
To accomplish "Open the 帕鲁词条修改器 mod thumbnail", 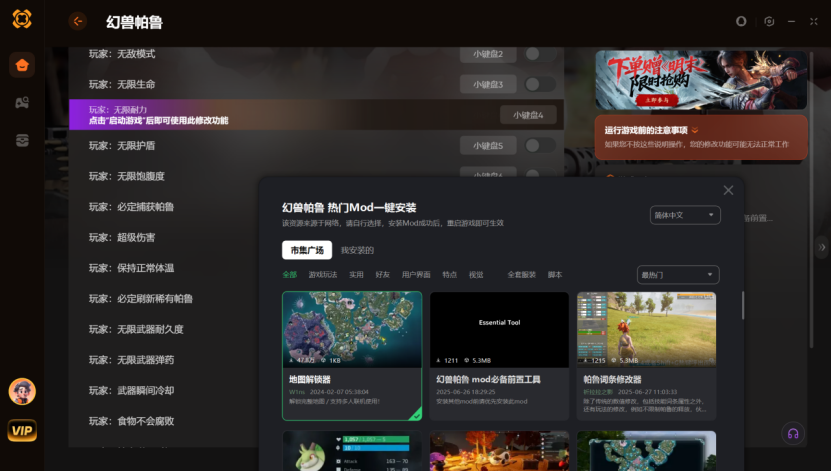I will click(646, 329).
